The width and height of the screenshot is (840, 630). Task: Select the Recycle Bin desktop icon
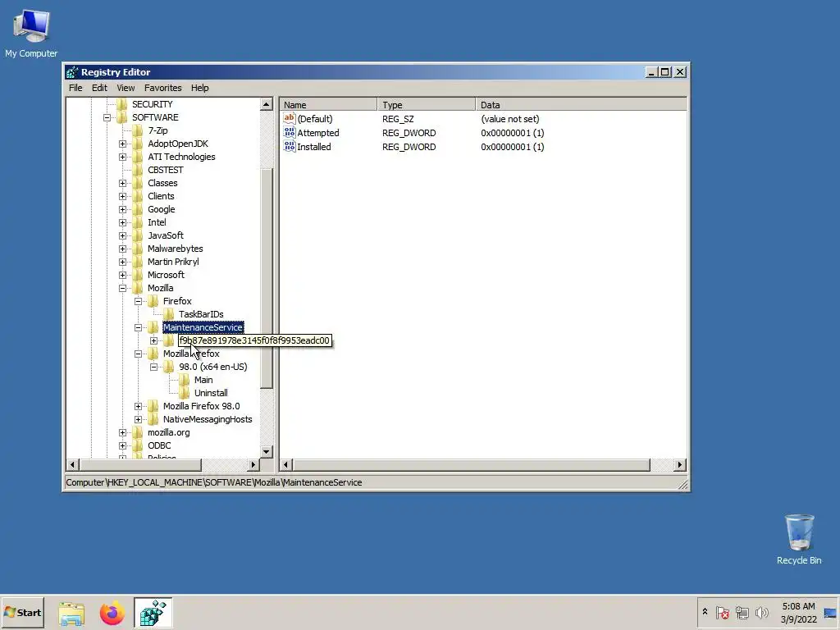point(799,540)
